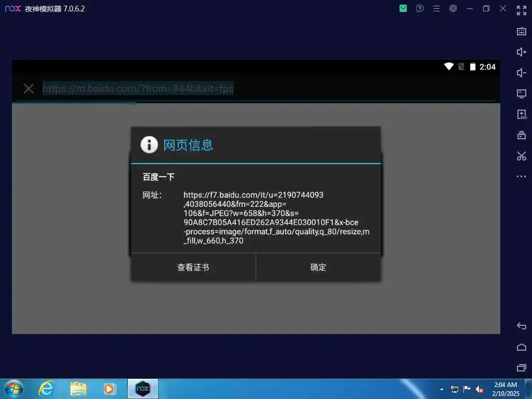
Task: Show hidden system tray icons arrow
Action: point(442,389)
